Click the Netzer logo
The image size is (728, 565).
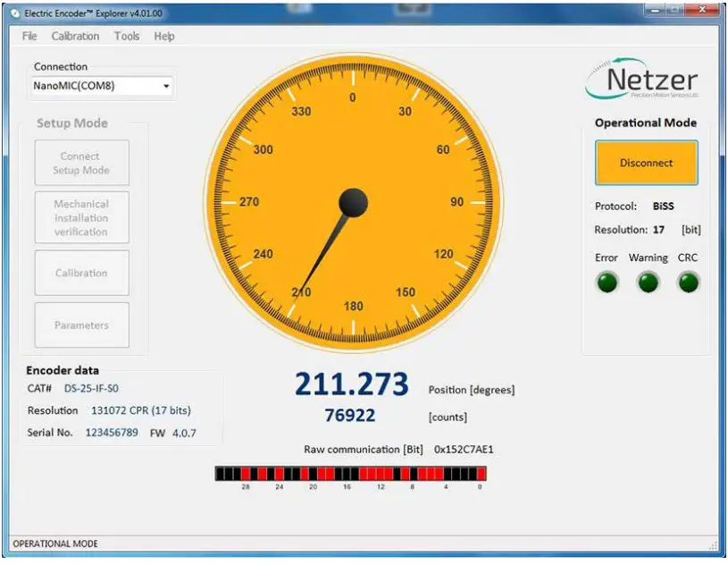pos(642,78)
